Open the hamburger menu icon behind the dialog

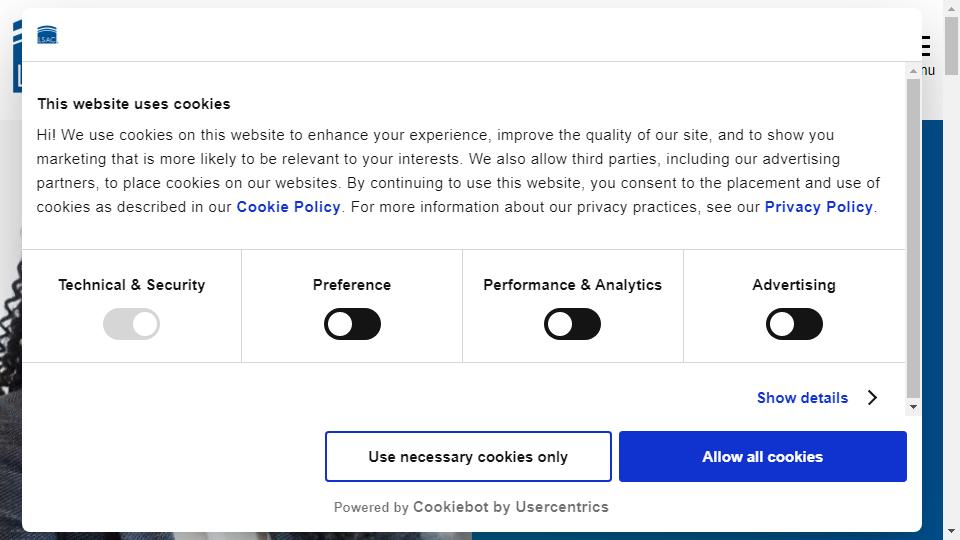pos(926,46)
